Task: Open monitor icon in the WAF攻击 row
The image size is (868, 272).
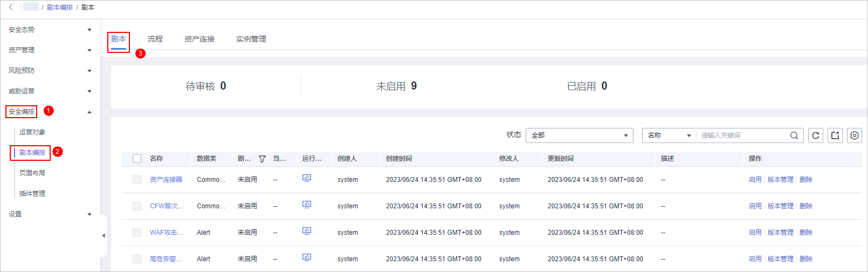Action: pyautogui.click(x=307, y=232)
